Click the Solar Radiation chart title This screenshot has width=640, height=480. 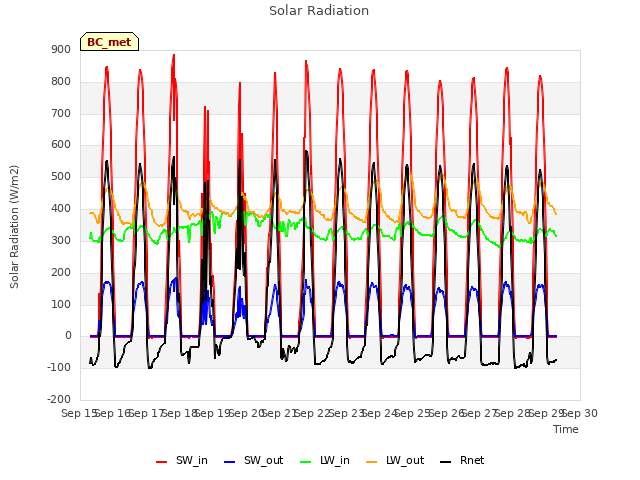pyautogui.click(x=319, y=11)
